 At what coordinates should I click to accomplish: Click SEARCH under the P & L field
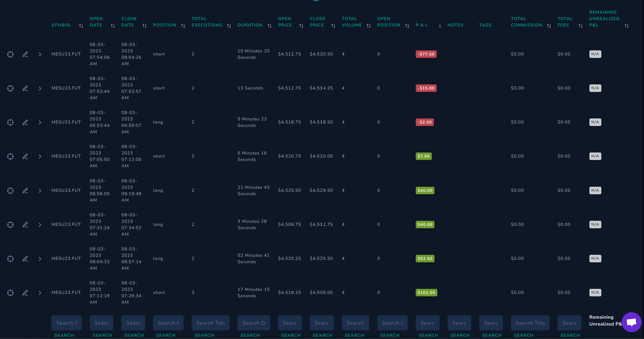[x=428, y=335]
